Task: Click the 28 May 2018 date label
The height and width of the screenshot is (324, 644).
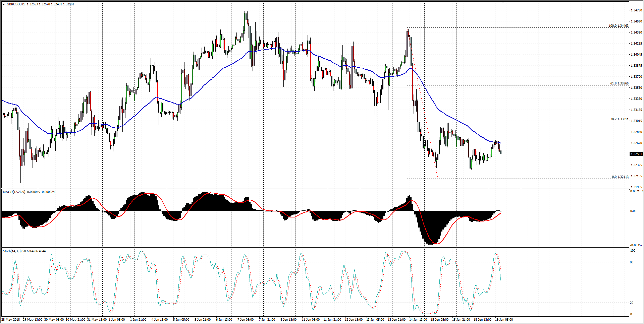Action: point(11,320)
